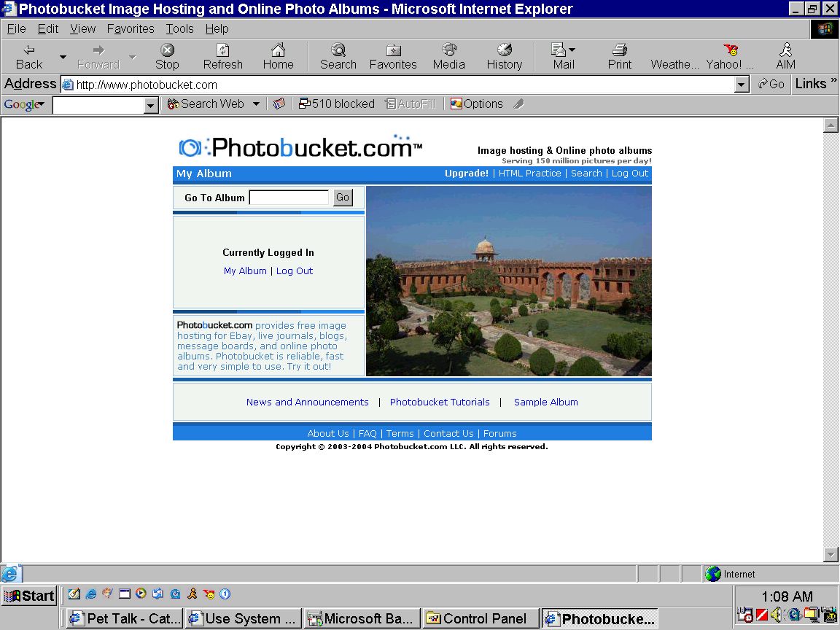Switch to the Control Panel taskbar window

tap(481, 619)
